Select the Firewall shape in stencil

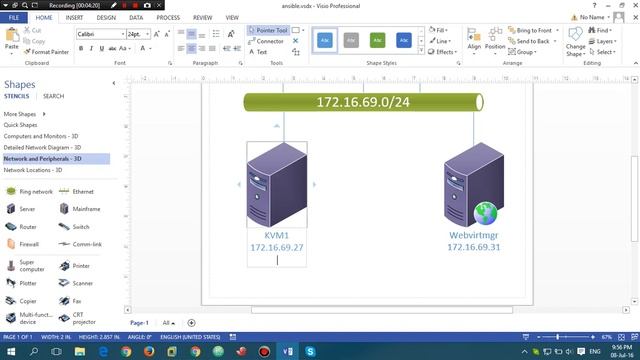point(22,244)
